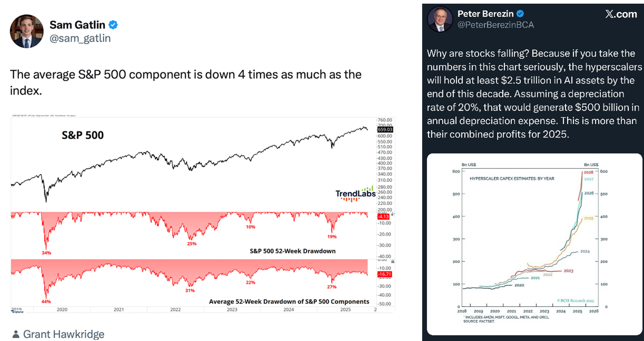The width and height of the screenshot is (644, 341).
Task: Click the TrendLabs logo on the chart
Action: pos(355,194)
